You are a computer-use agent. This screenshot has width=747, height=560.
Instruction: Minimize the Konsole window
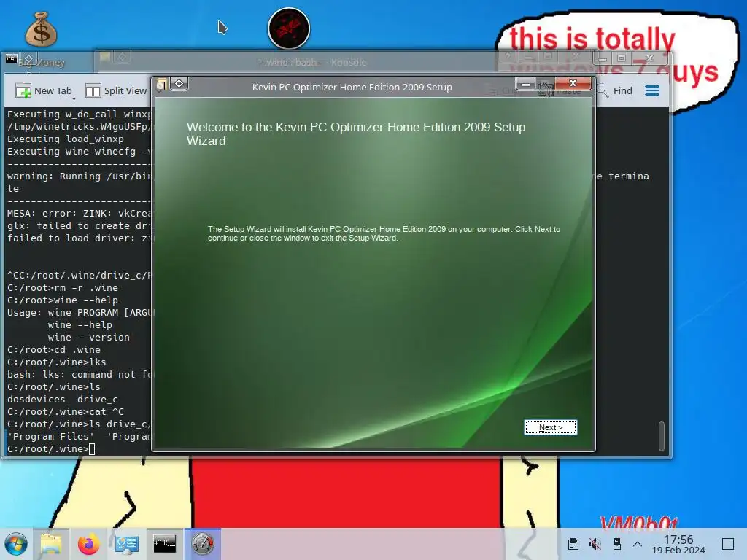click(x=603, y=59)
